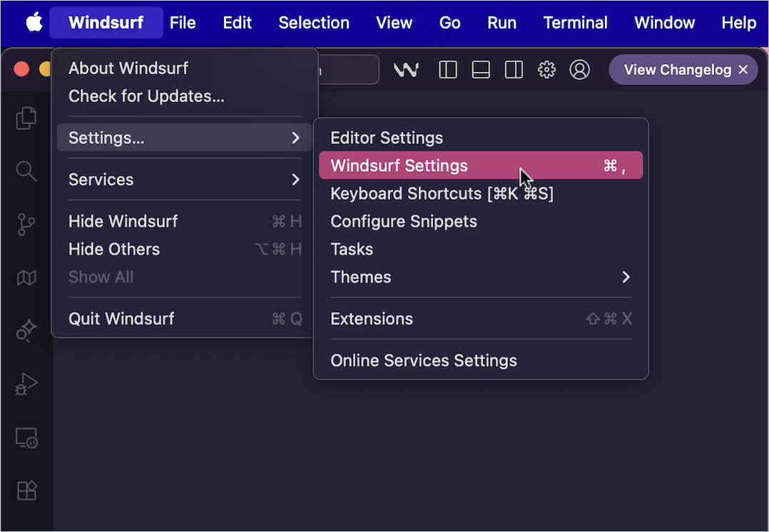Expand the Themes submenu
This screenshot has height=532, width=769.
(x=481, y=277)
